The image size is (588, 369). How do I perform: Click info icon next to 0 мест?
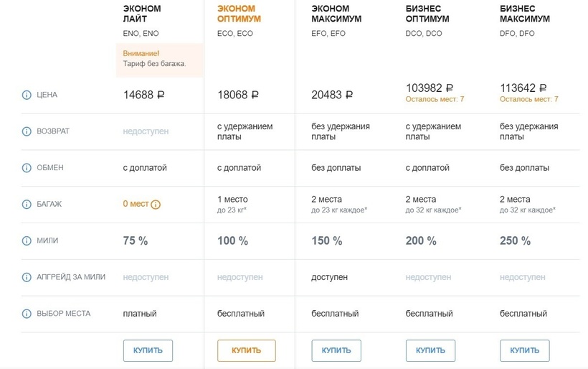(x=156, y=205)
